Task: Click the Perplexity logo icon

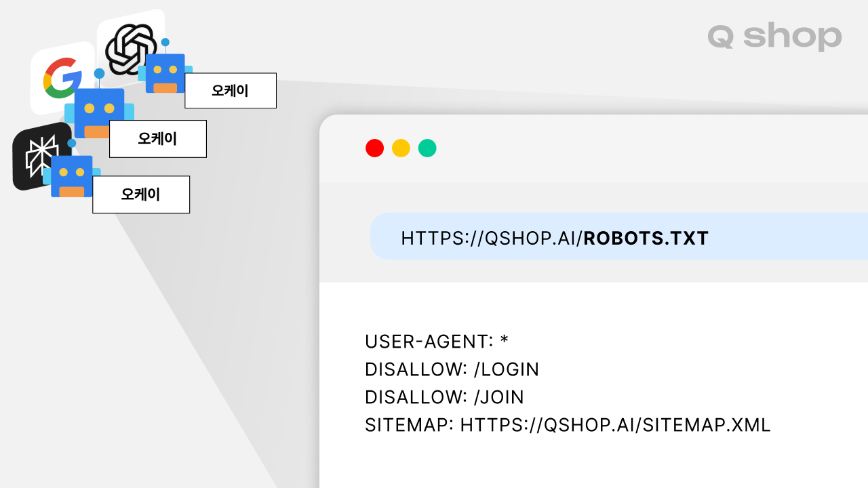Action: tap(42, 157)
